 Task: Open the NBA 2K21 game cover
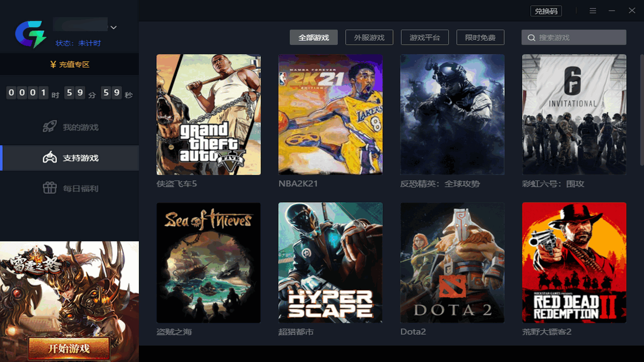[330, 115]
